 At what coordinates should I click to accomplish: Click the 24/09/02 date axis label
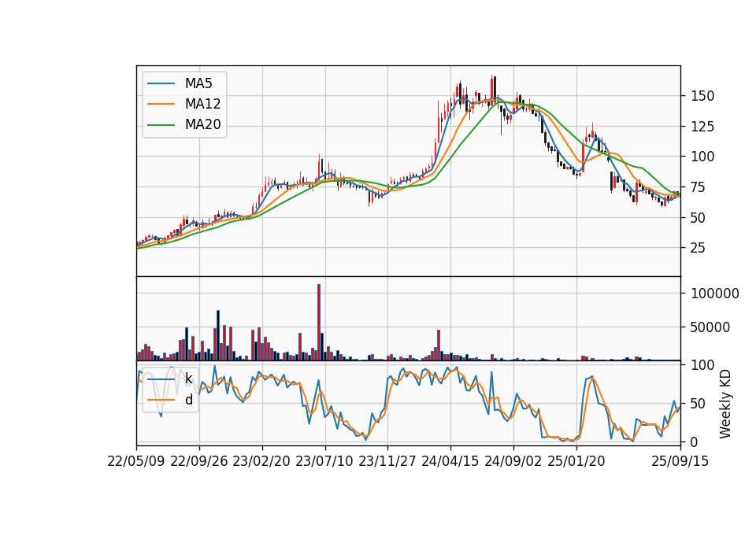click(513, 461)
